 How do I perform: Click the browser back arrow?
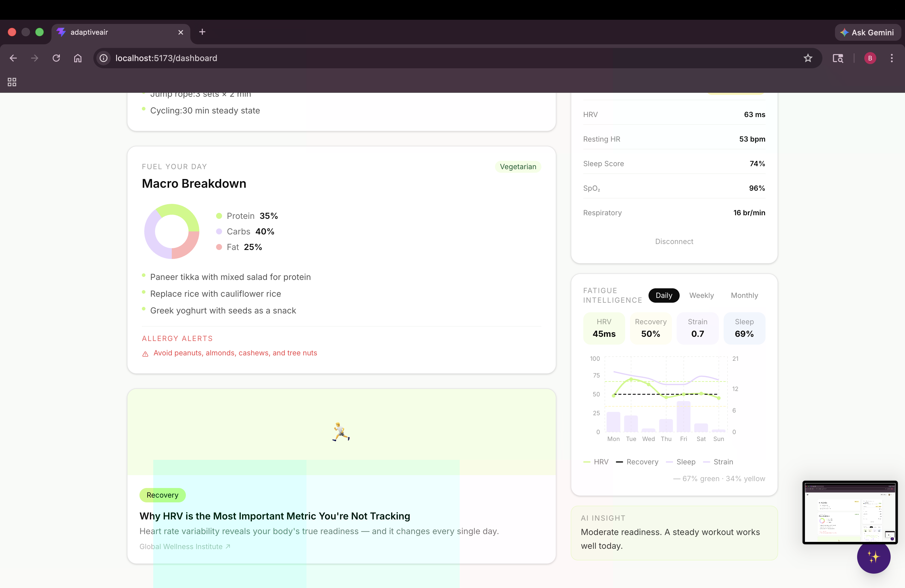pos(13,58)
